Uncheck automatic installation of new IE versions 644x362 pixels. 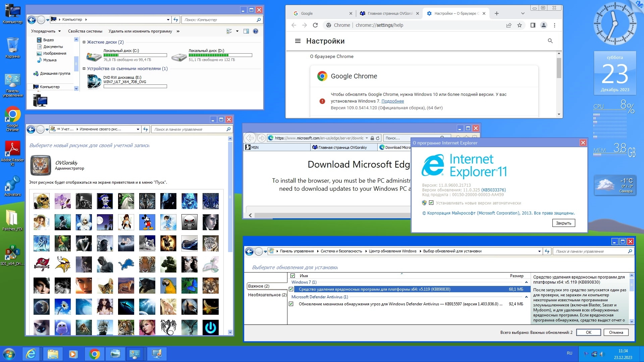point(431,203)
